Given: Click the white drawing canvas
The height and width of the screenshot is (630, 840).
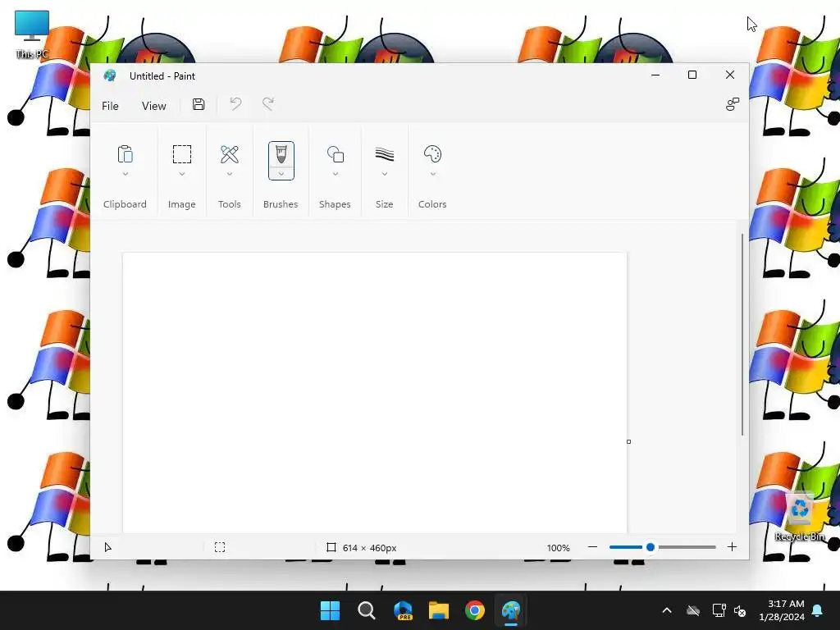Looking at the screenshot, I should click(x=374, y=393).
